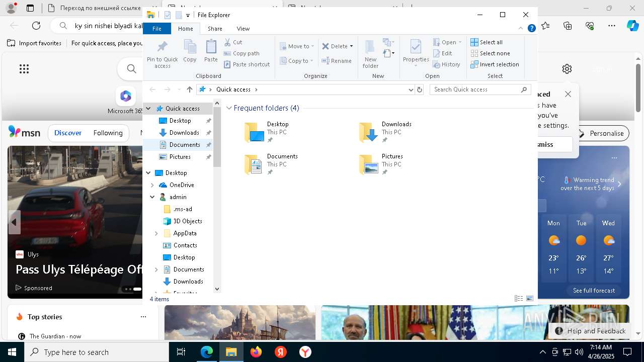Switch to details view in status bar
This screenshot has height=362, width=644.
[x=519, y=299]
